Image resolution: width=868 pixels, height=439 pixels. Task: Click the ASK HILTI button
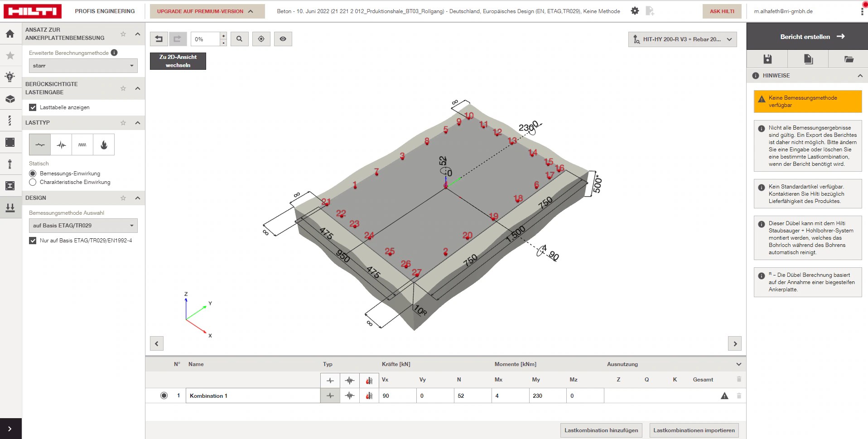click(722, 11)
